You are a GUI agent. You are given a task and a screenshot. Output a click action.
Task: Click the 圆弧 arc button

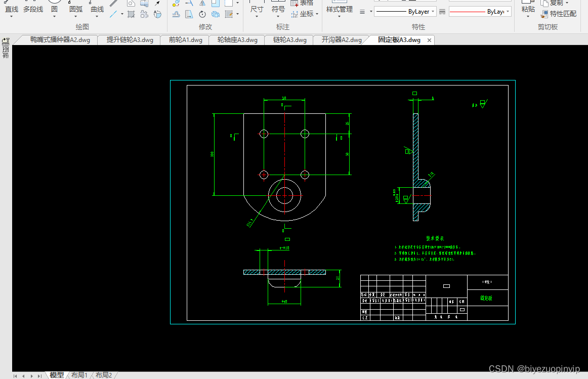coord(76,9)
